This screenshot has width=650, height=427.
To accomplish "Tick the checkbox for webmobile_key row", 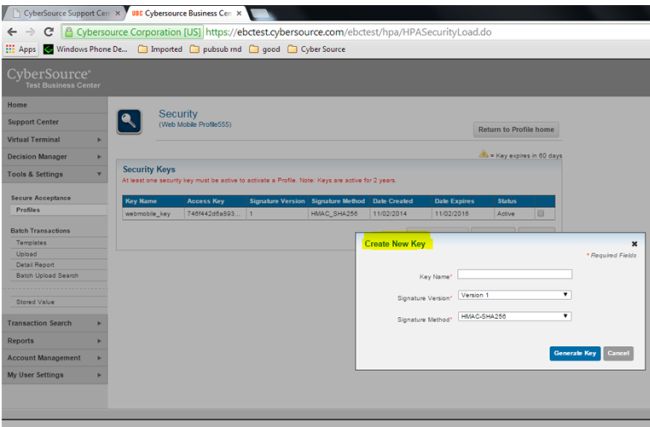I will click(540, 214).
